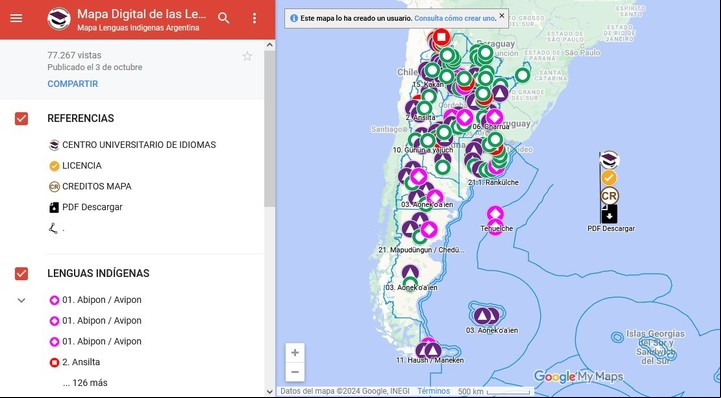Viewport: 721px width, 398px height.
Task: Open 'Consulta cómo crear uno' link
Action: click(x=455, y=18)
